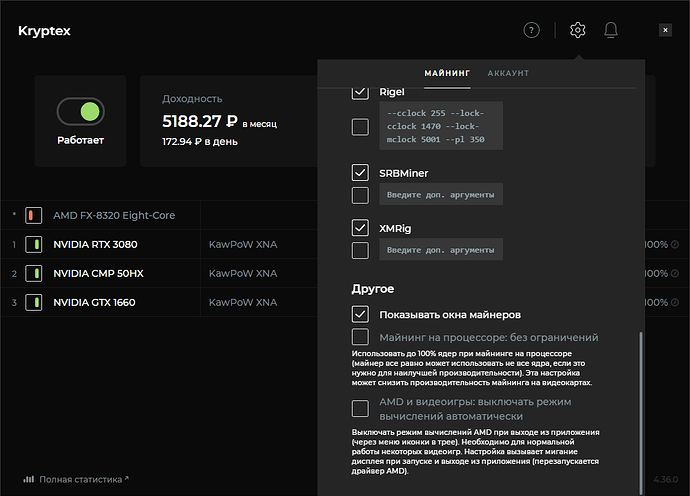
Task: Uncheck the SRBMiner checkbox
Action: click(x=360, y=173)
